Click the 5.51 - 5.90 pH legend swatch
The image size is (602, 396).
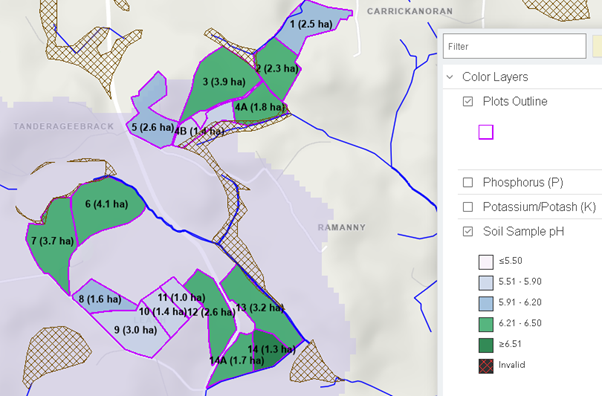[x=486, y=283]
